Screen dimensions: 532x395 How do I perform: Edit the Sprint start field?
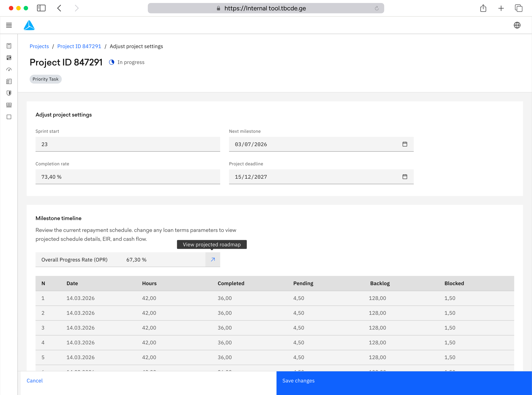pos(128,144)
